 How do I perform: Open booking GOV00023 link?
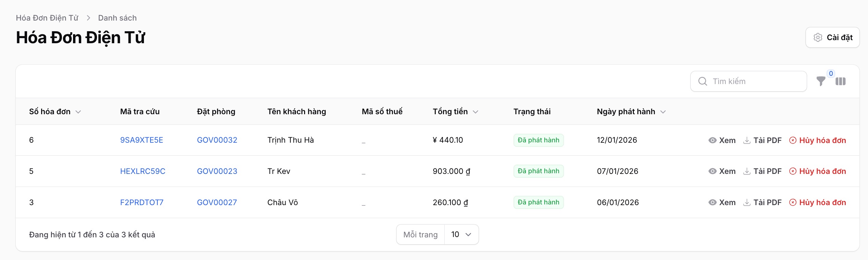[x=217, y=171]
